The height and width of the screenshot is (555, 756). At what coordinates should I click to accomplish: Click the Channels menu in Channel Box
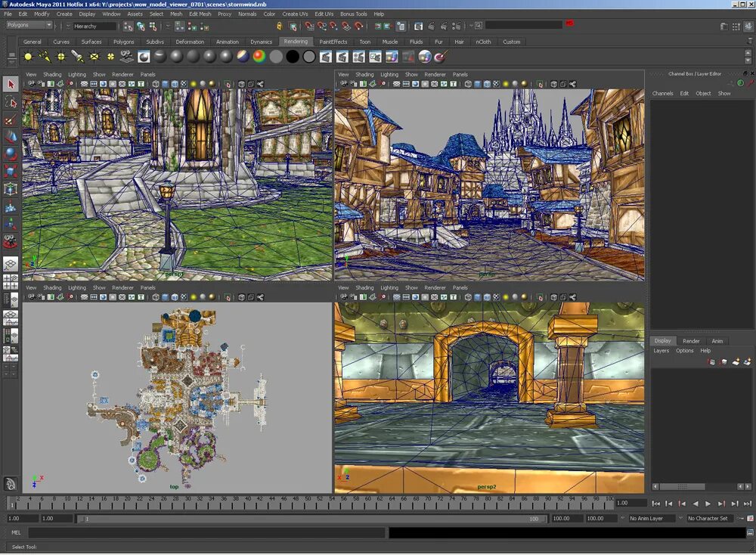point(662,94)
